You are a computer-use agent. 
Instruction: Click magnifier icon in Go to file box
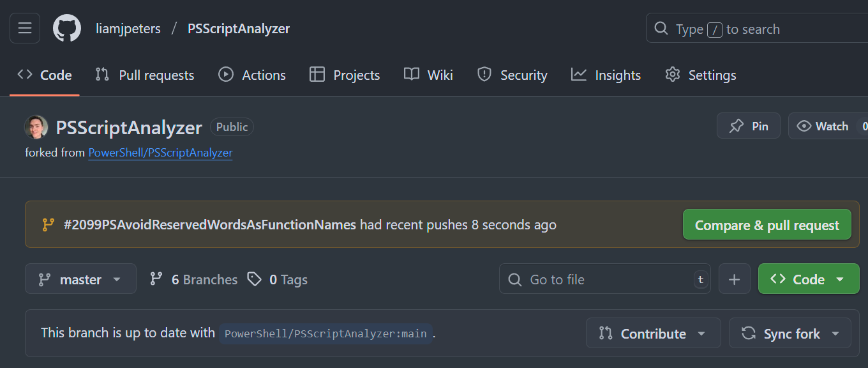(514, 279)
